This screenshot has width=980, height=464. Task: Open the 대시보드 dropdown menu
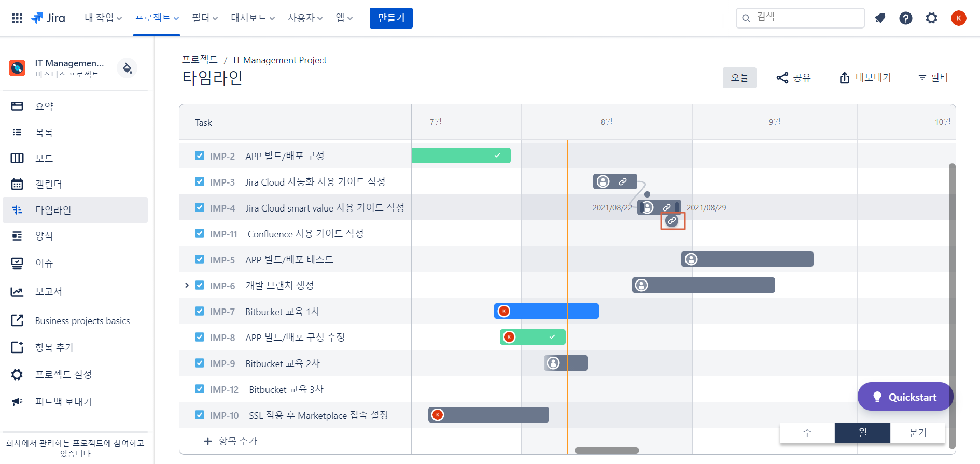point(253,18)
